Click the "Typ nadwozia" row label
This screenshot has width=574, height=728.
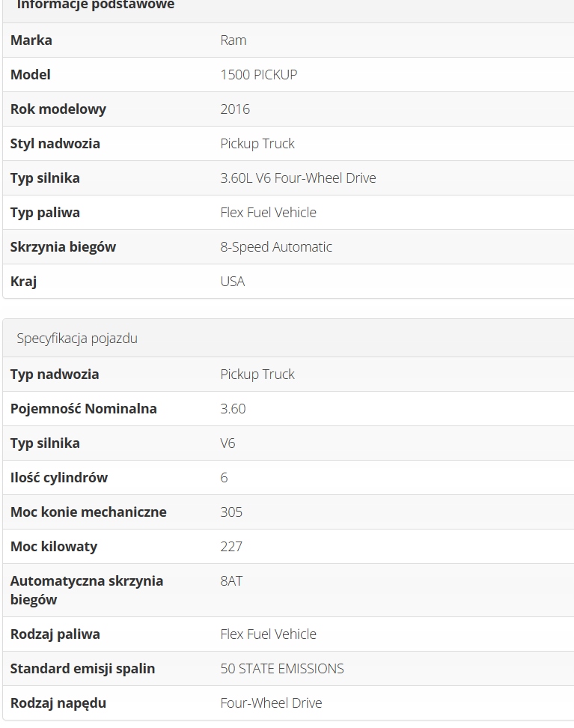tap(55, 374)
